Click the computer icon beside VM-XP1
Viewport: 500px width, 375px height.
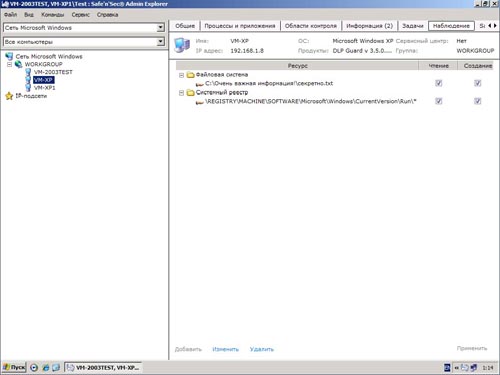click(28, 88)
